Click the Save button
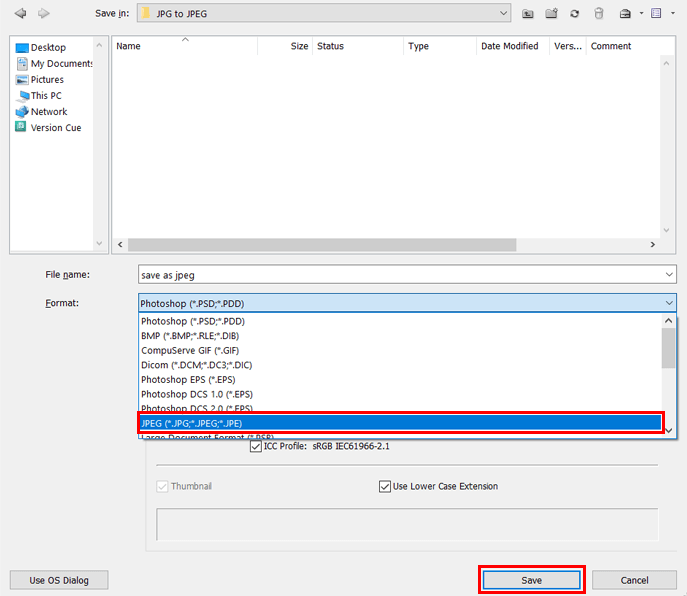687x596 pixels. [x=531, y=580]
